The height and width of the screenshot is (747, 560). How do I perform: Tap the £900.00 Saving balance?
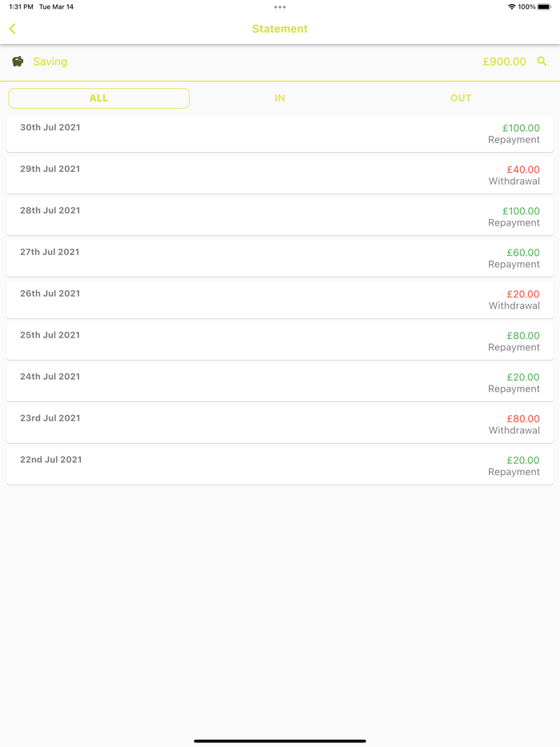tap(504, 62)
